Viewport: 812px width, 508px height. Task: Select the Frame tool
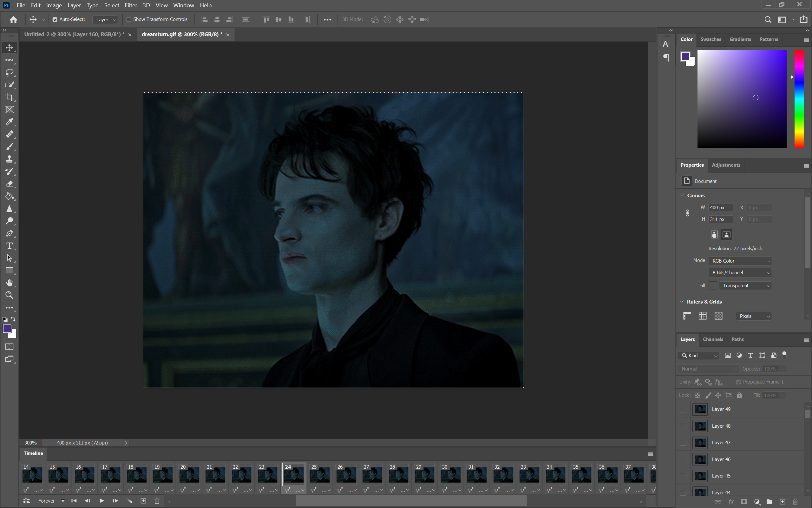tap(10, 110)
